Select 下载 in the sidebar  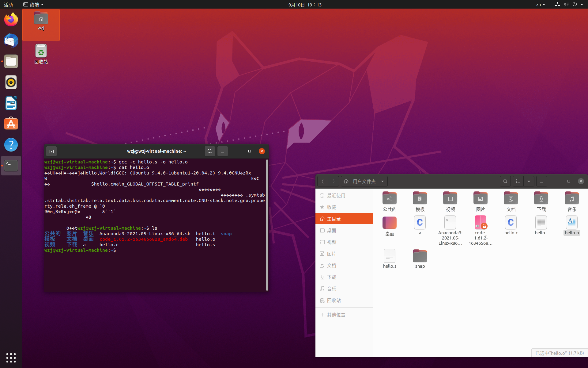[331, 277]
